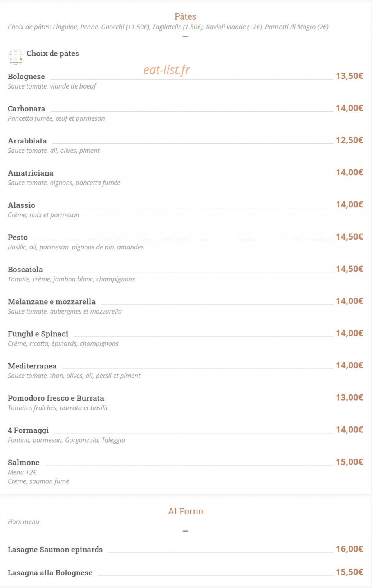The height and width of the screenshot is (588, 372).
Task: Select the Al Forno section heading
Action: [x=186, y=511]
